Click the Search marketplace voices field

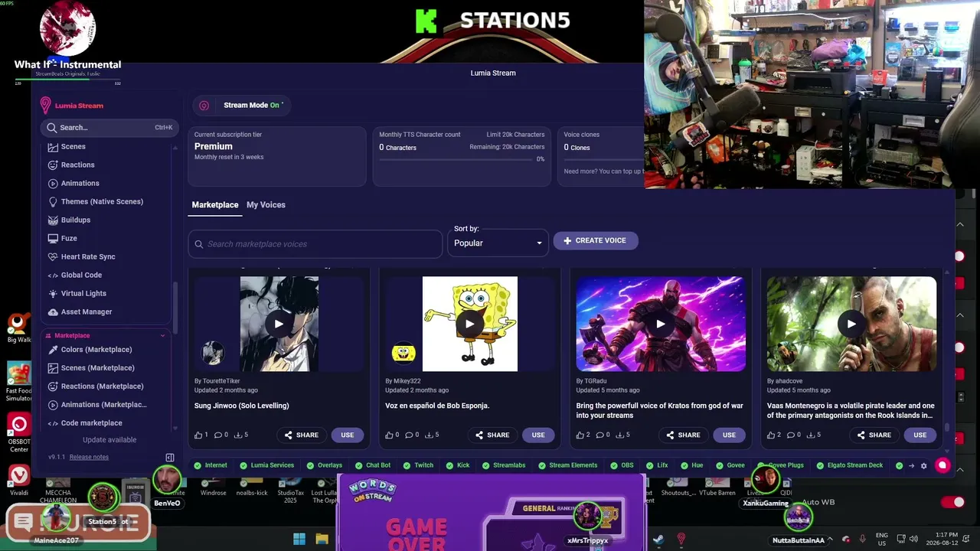click(x=315, y=244)
